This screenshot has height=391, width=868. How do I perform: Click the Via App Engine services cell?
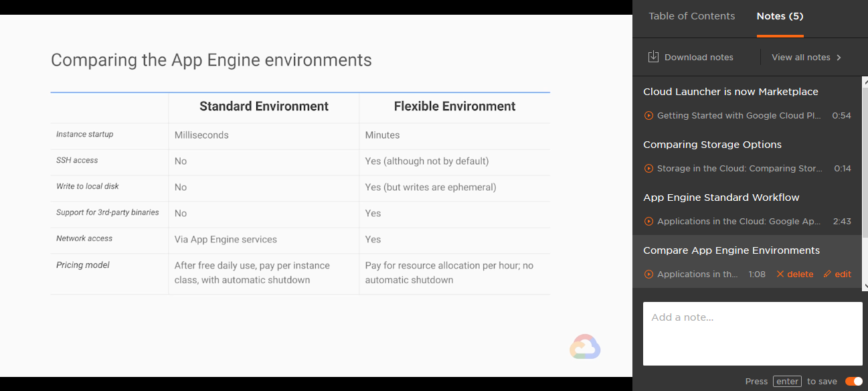(x=226, y=240)
